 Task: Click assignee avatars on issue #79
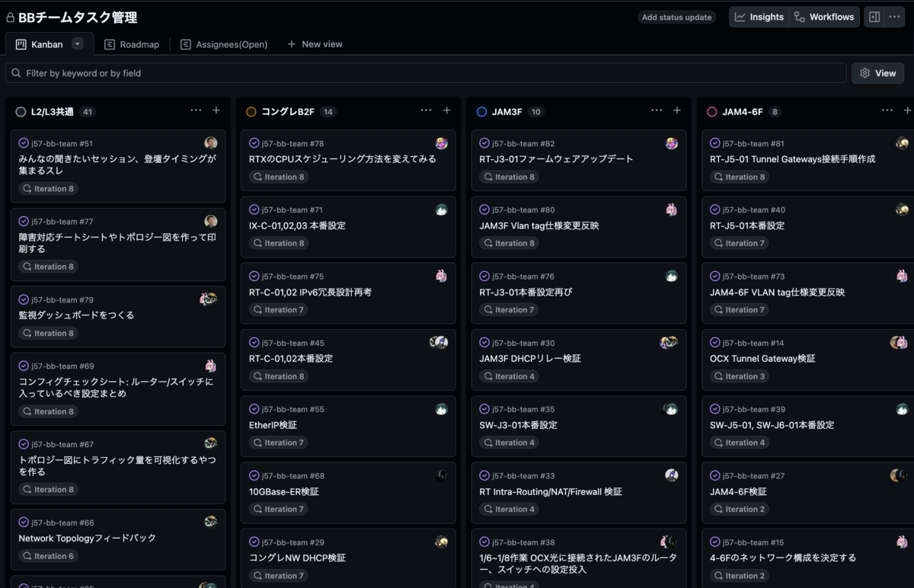pyautogui.click(x=209, y=299)
